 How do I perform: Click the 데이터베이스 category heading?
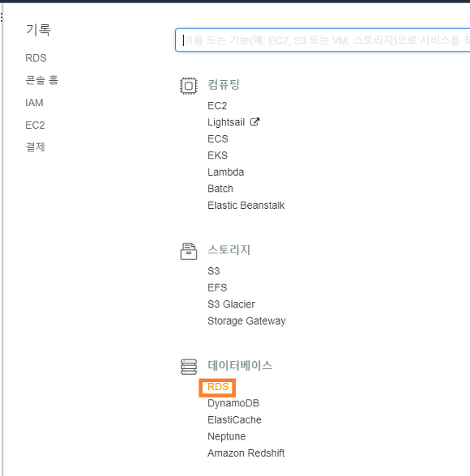(240, 365)
